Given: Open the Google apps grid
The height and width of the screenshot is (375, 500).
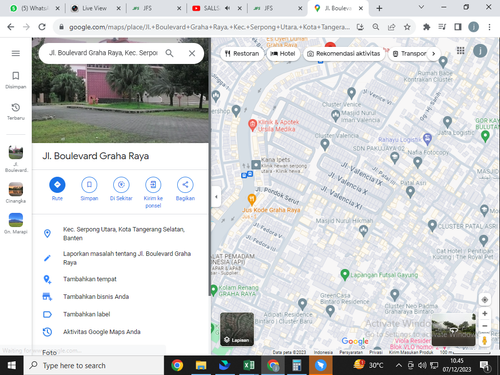Looking at the screenshot, I should (461, 51).
